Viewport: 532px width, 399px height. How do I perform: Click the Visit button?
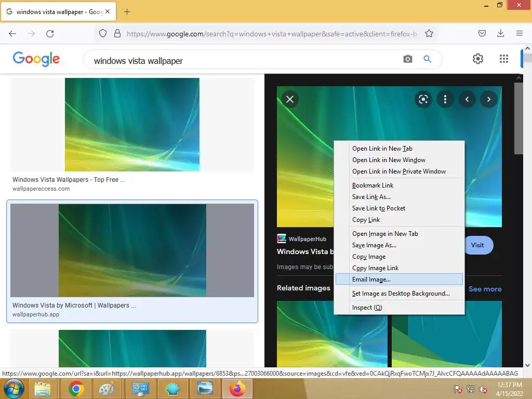(x=478, y=245)
